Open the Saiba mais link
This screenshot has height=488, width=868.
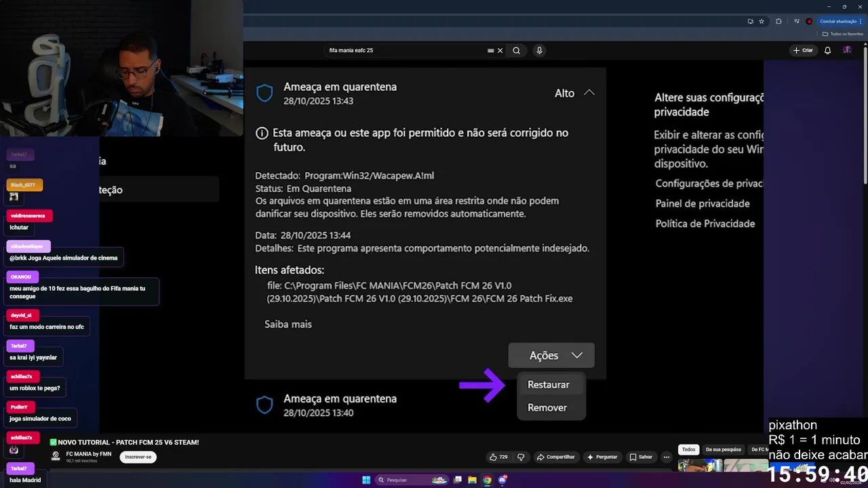pos(288,324)
